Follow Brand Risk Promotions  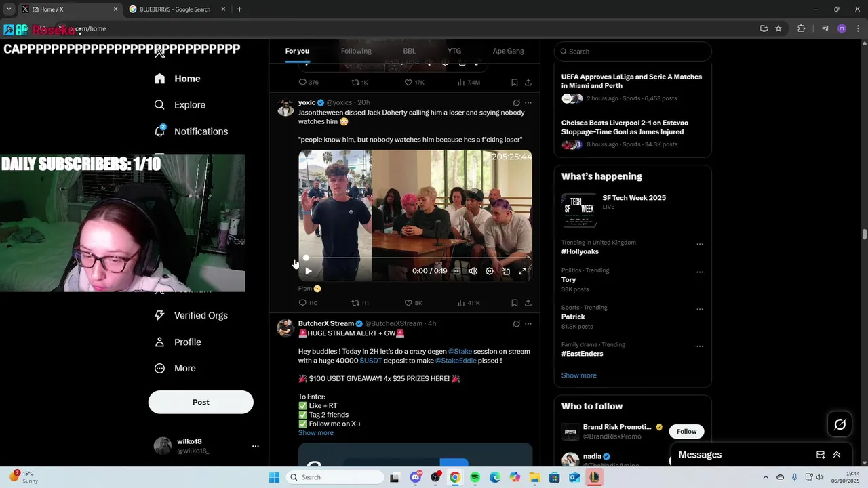coord(686,432)
